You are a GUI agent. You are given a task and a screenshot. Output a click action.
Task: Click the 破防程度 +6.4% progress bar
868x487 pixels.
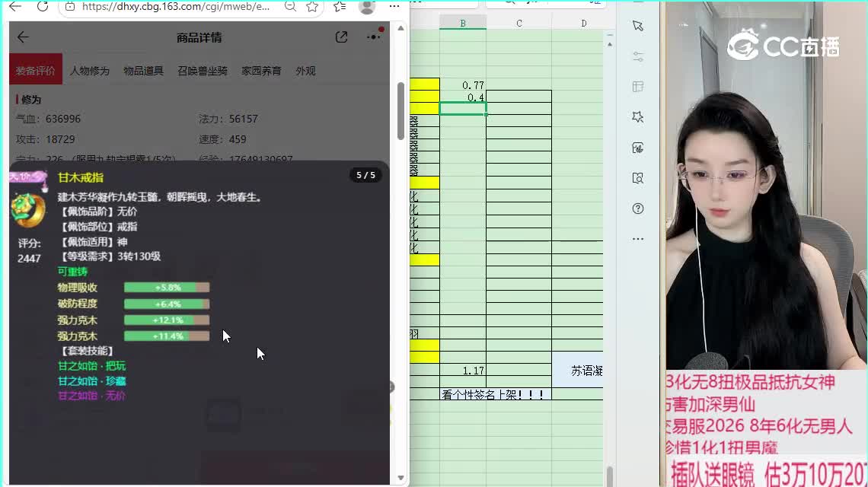click(167, 304)
